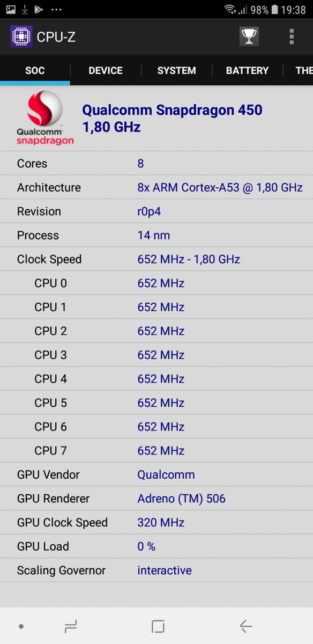Select the SOC tab
This screenshot has height=644, width=313.
tap(35, 70)
